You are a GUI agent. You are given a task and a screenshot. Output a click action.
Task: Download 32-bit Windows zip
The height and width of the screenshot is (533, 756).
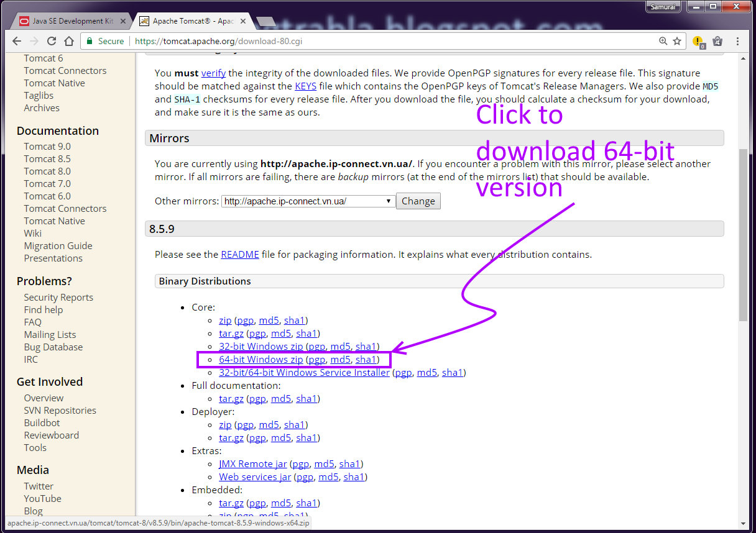[x=261, y=347]
